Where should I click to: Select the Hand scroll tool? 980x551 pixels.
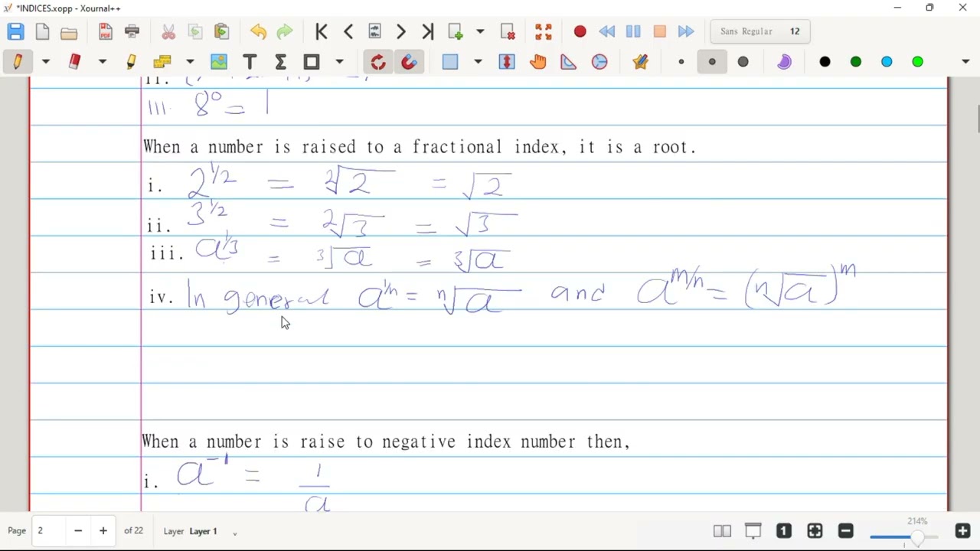(537, 62)
